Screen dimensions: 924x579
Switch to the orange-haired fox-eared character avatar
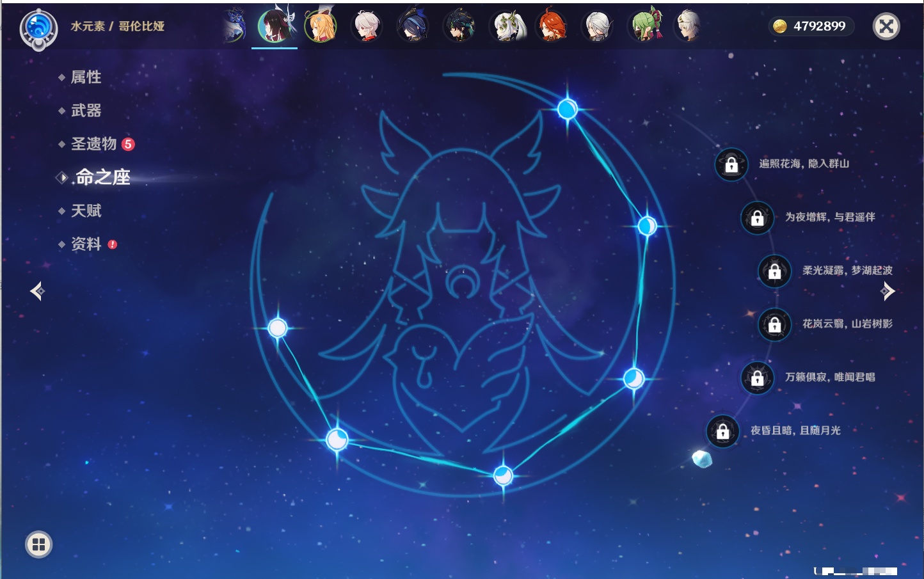point(321,26)
